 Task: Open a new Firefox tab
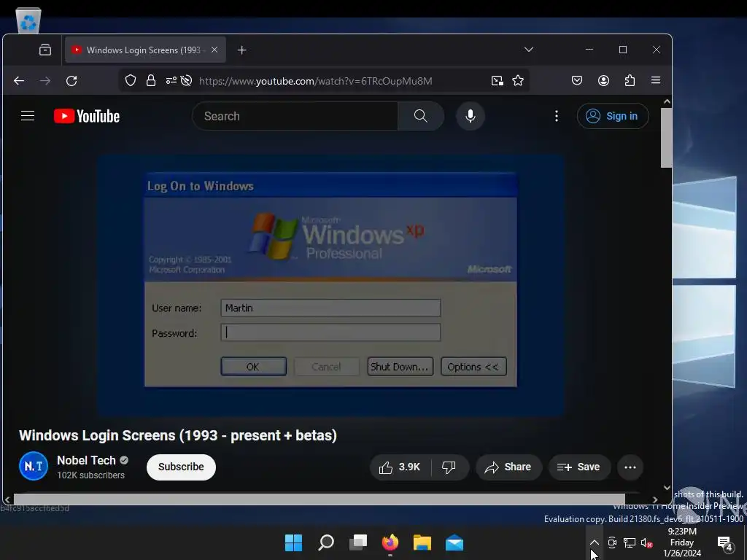tap(242, 50)
